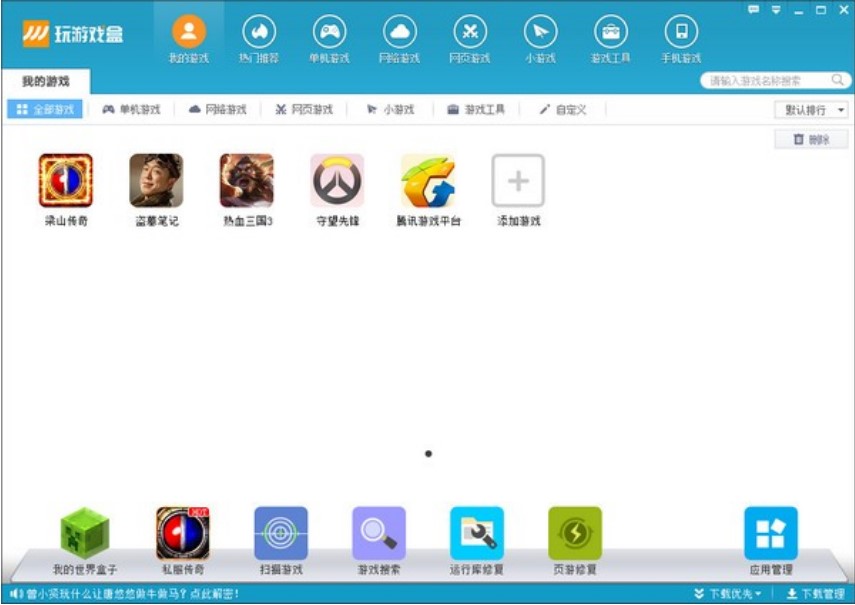
Task: Expand 默认排行 sort dropdown
Action: [x=811, y=110]
